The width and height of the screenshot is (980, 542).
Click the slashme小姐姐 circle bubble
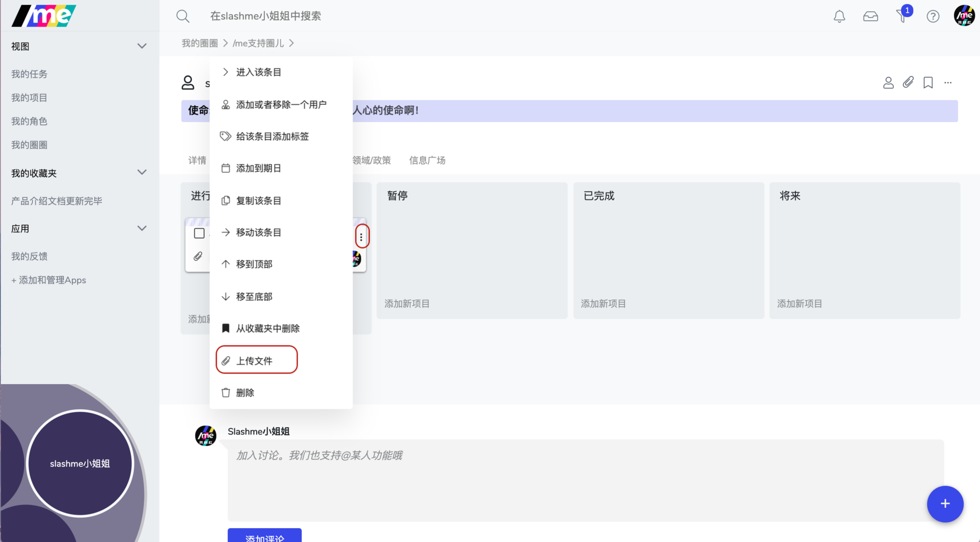[80, 463]
